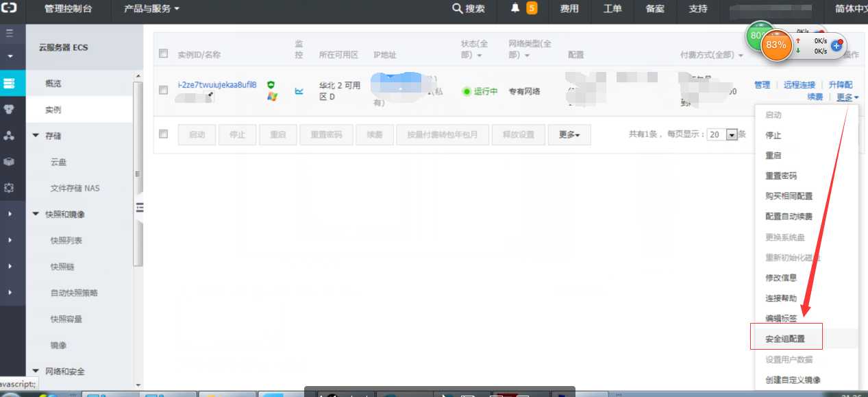868x397 pixels.
Task: Choose 连接帮助 from the menu
Action: 781,298
